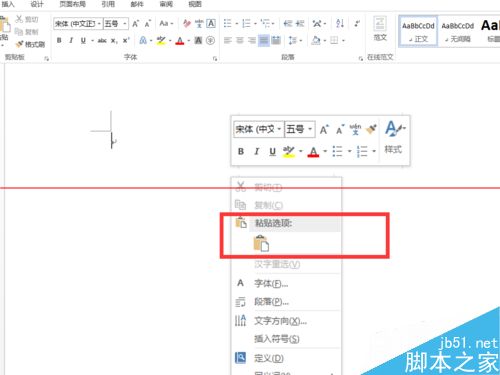Open mini toolbar font name box
Screen dimensions: 500x375
(259, 129)
